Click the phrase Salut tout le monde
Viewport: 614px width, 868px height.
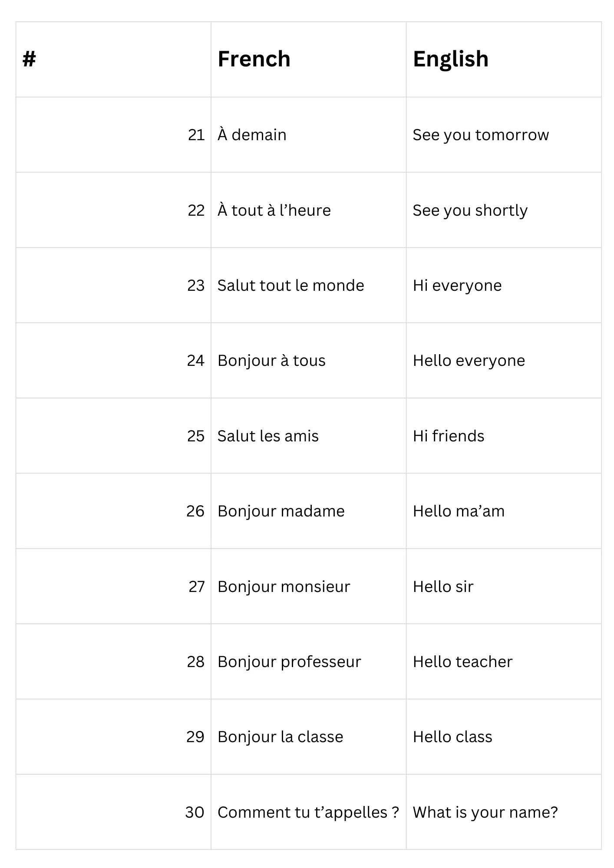tap(290, 286)
